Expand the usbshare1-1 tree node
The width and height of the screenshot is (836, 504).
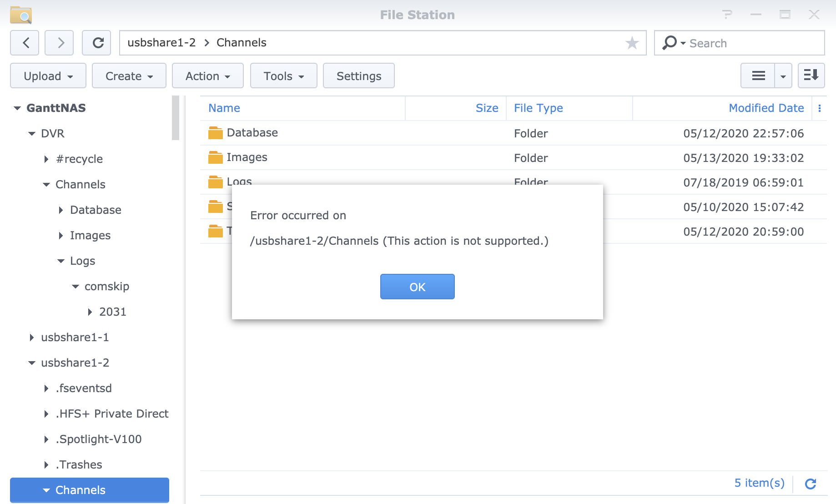[x=31, y=338]
